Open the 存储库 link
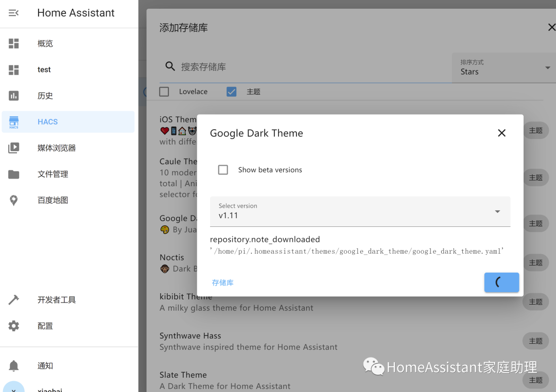Viewport: 556px width, 392px height. pos(223,282)
